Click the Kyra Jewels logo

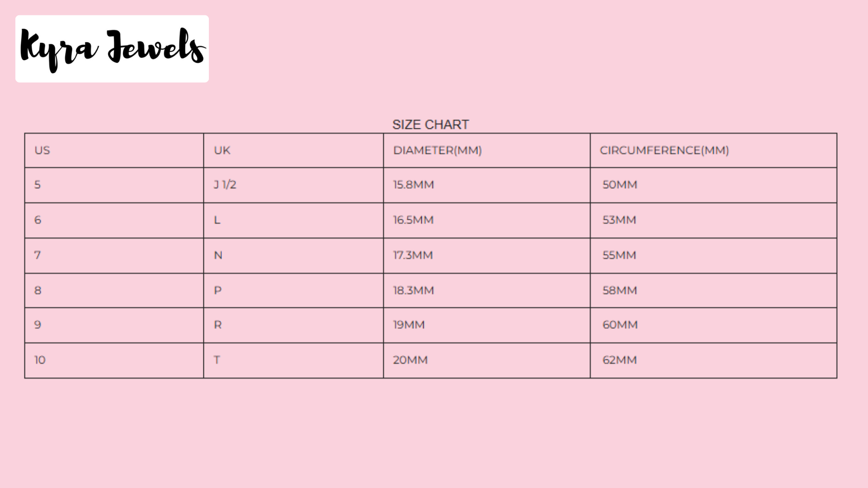coord(112,49)
